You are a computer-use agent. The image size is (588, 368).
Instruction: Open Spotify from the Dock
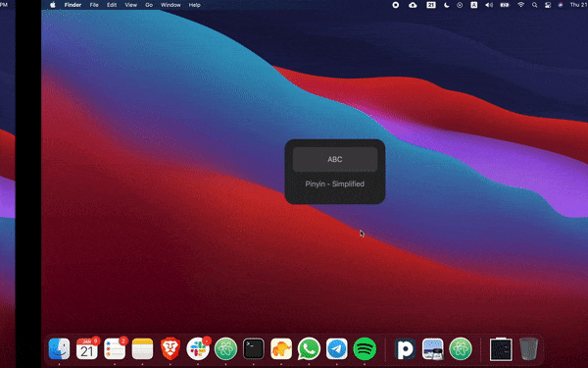tap(365, 348)
